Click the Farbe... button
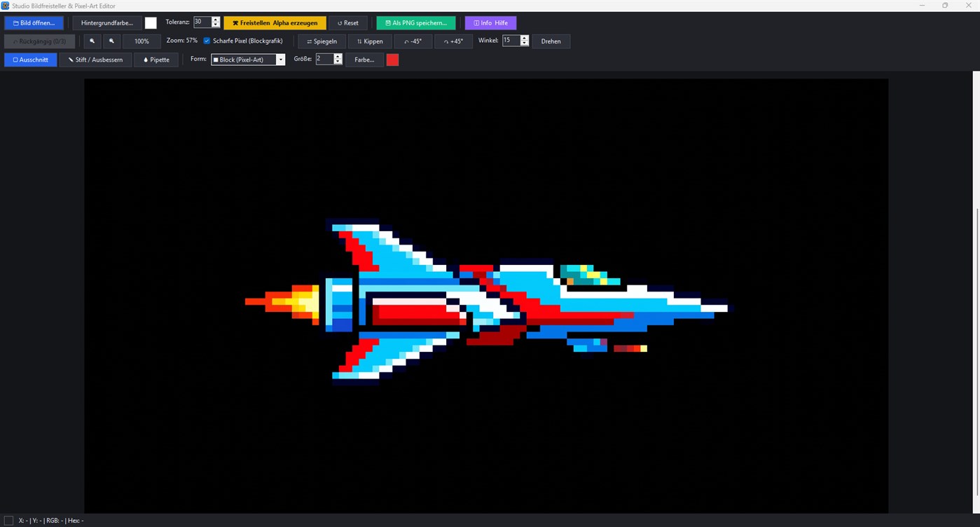 [x=364, y=60]
